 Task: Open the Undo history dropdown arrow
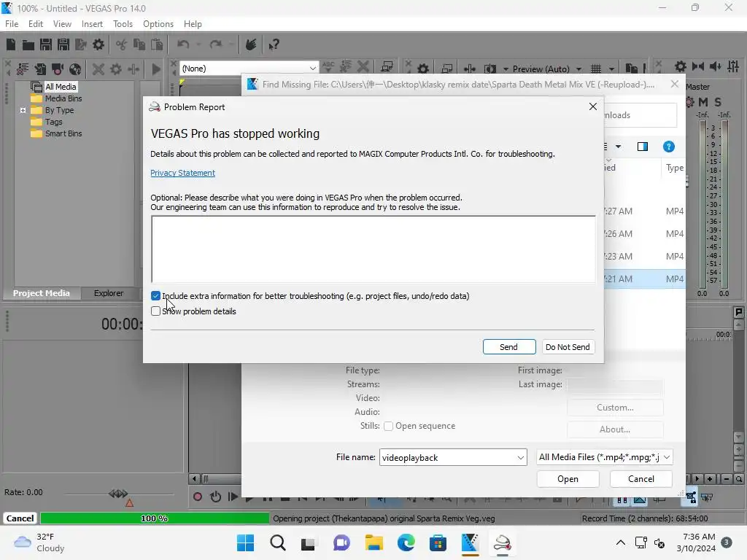[198, 44]
